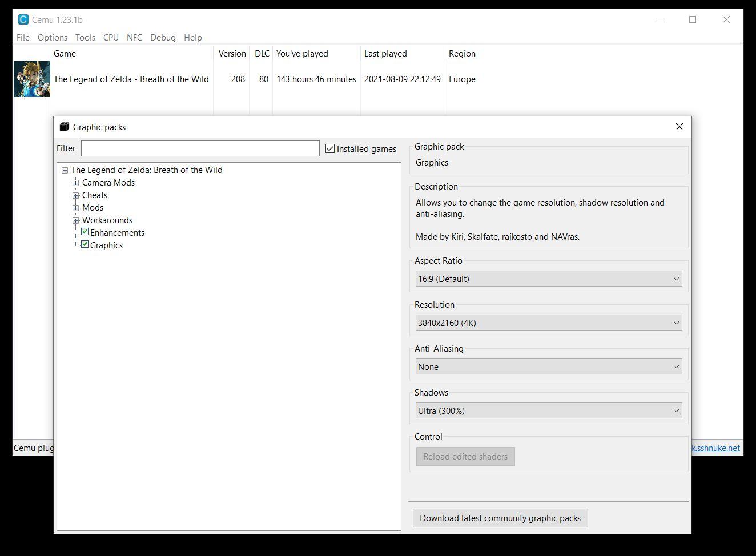Click the version 208 cell
Screen dimensions: 756x556
click(238, 79)
